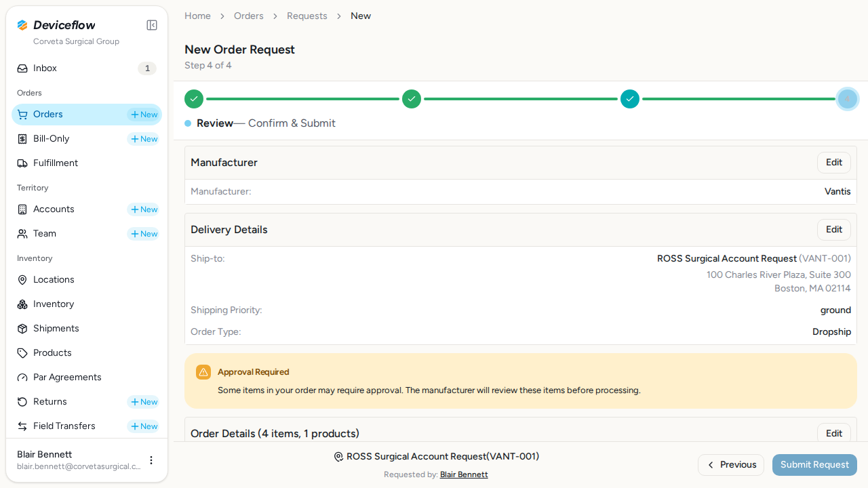
Task: Open Inbox from sidebar
Action: 87,68
